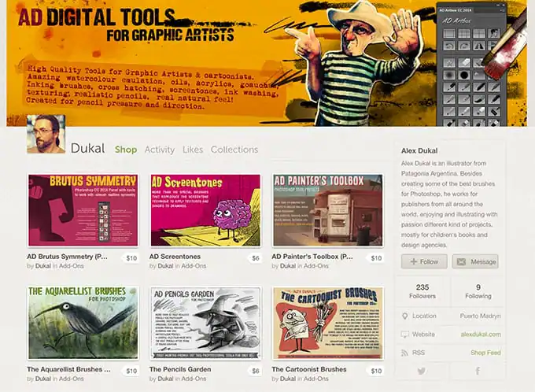Click the $10 price tag for Brutus Symmetry
The height and width of the screenshot is (392, 535).
coord(131,258)
